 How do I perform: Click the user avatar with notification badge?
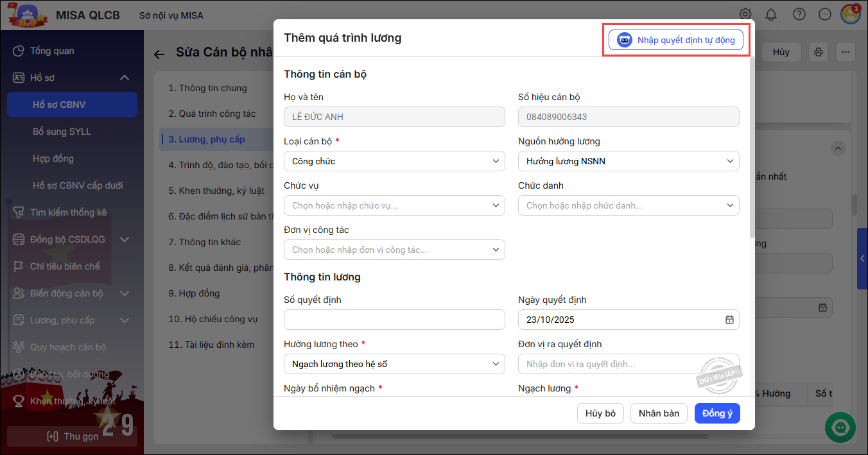(x=850, y=14)
